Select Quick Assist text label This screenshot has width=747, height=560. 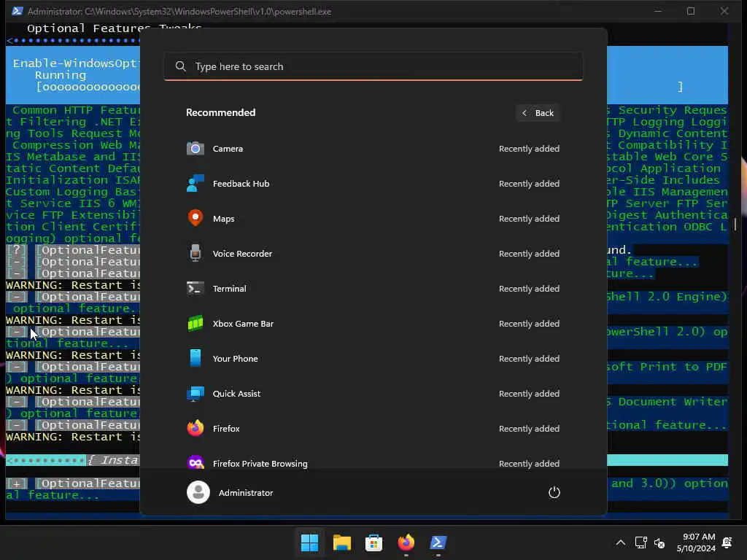tap(236, 393)
